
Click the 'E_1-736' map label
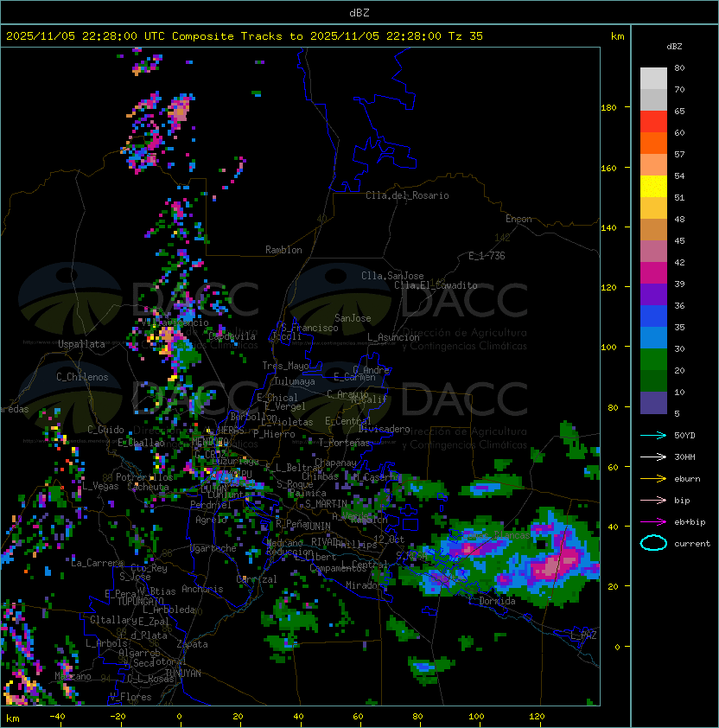coord(487,256)
